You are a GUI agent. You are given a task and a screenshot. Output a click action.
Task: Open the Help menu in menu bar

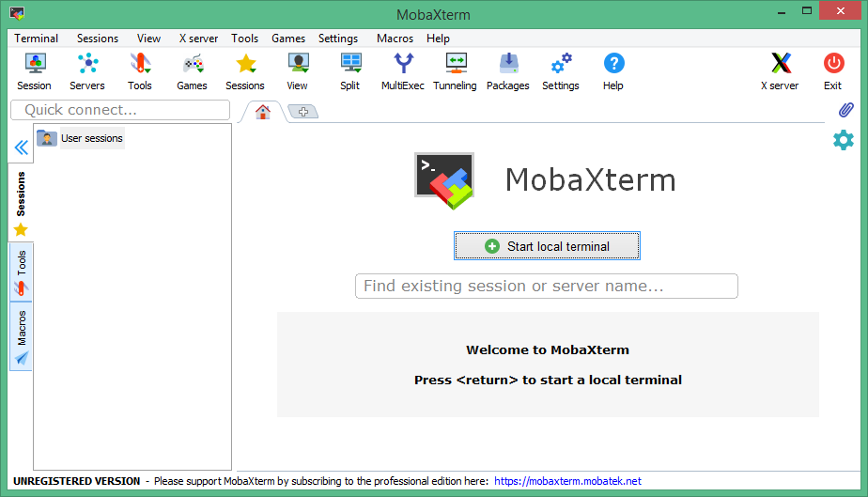tap(438, 39)
